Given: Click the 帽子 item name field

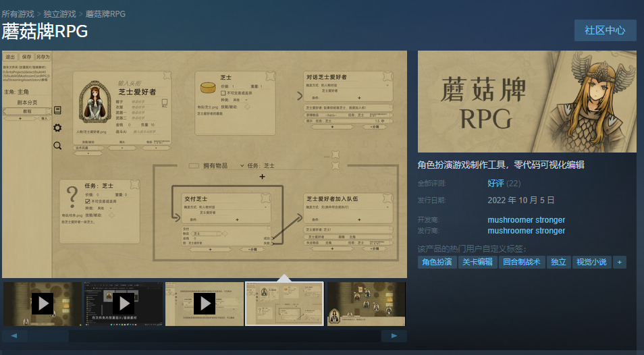Looking at the screenshot, I should point(138,101).
